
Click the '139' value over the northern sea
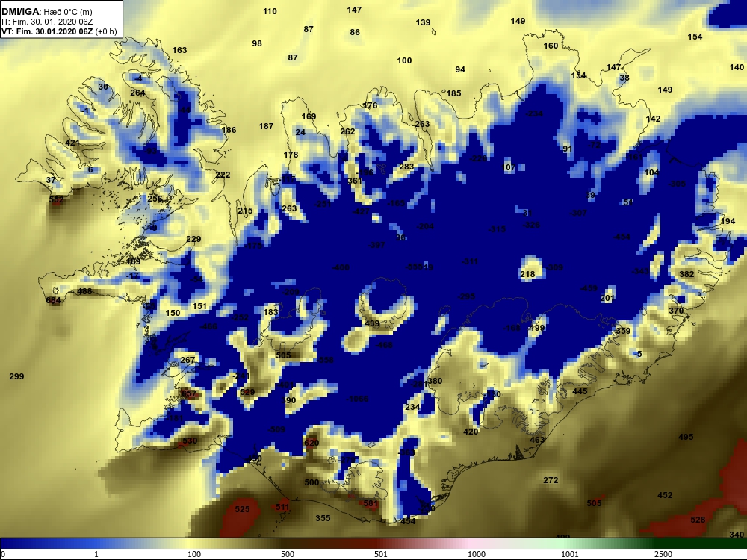tap(423, 22)
